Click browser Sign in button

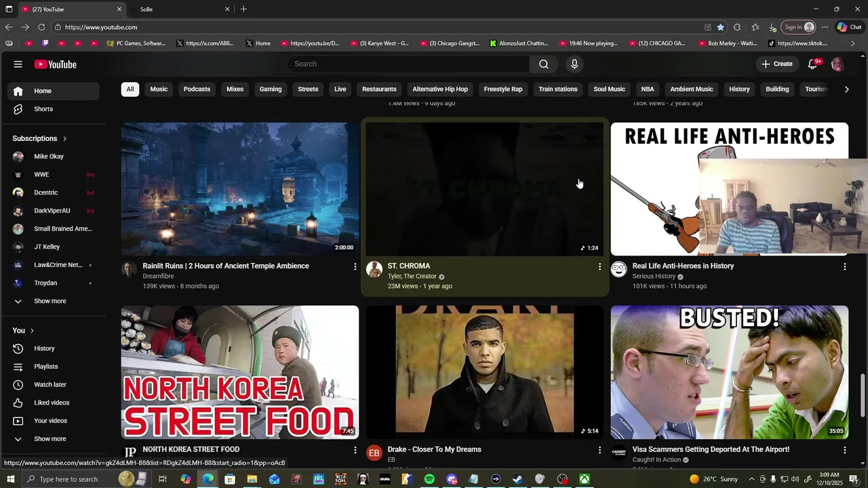coord(798,27)
